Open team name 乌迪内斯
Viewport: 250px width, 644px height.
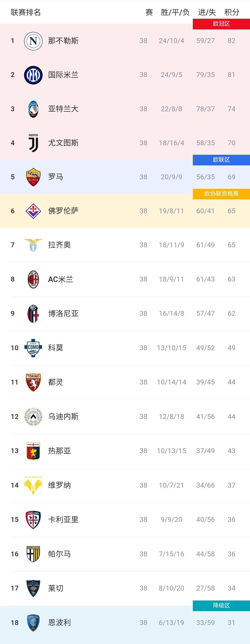coord(63,417)
